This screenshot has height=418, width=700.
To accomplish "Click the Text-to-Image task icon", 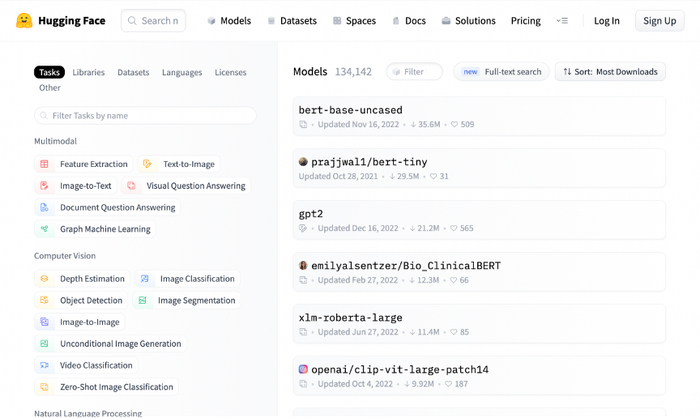I will [x=147, y=164].
